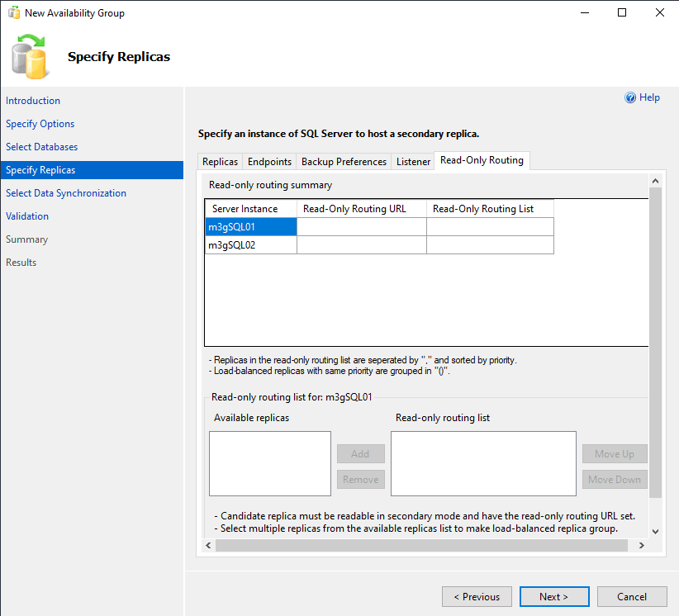
Task: Close the New Availability Group window
Action: point(659,12)
